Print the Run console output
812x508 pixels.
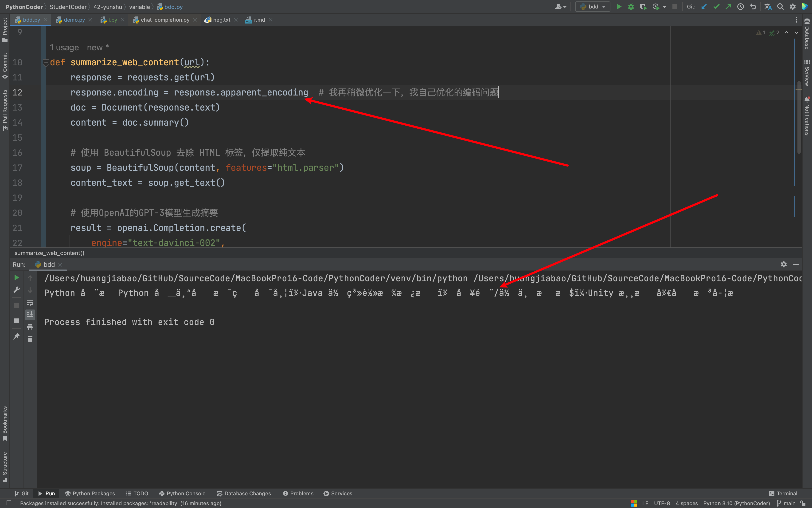tap(30, 327)
